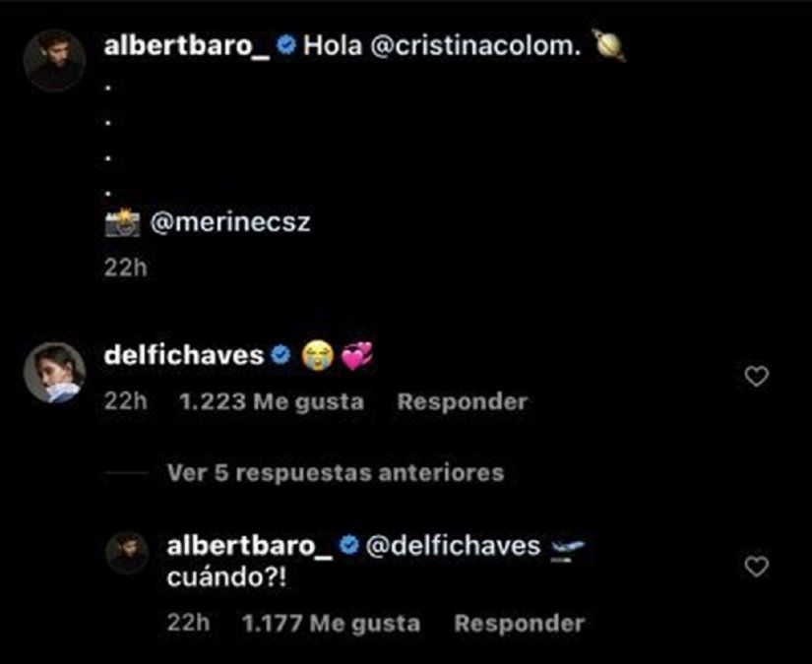Viewport: 812px width, 664px height.
Task: Click the camera emoji before @merinecsz
Action: (x=122, y=222)
